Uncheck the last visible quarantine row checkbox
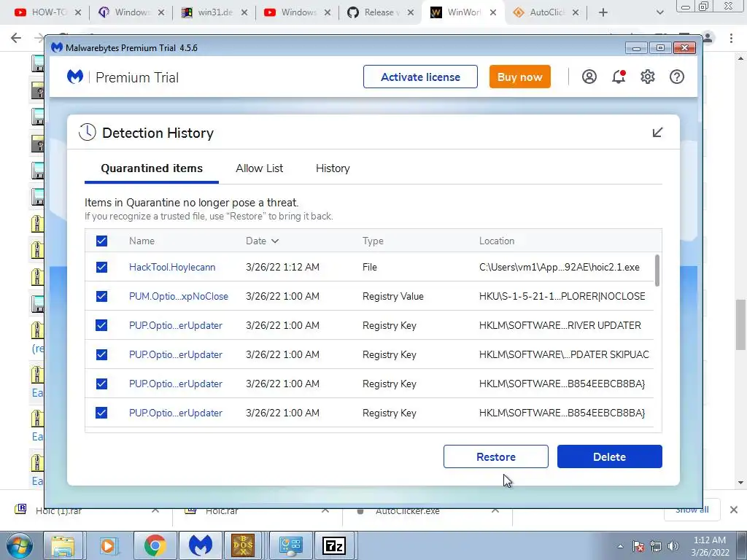Viewport: 747px width, 560px height. [101, 413]
